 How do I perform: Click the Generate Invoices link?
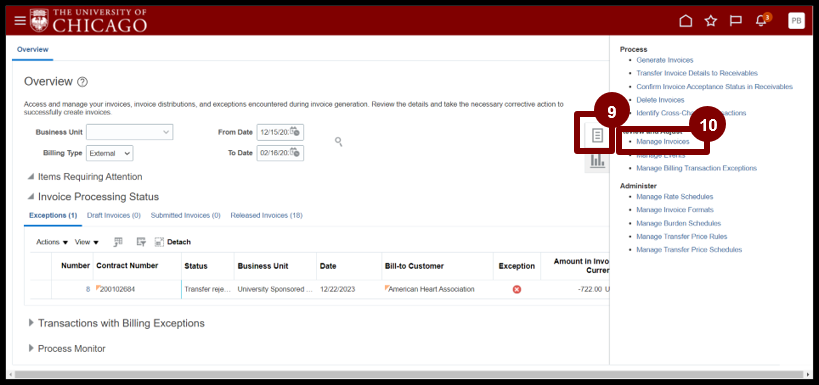click(x=664, y=60)
